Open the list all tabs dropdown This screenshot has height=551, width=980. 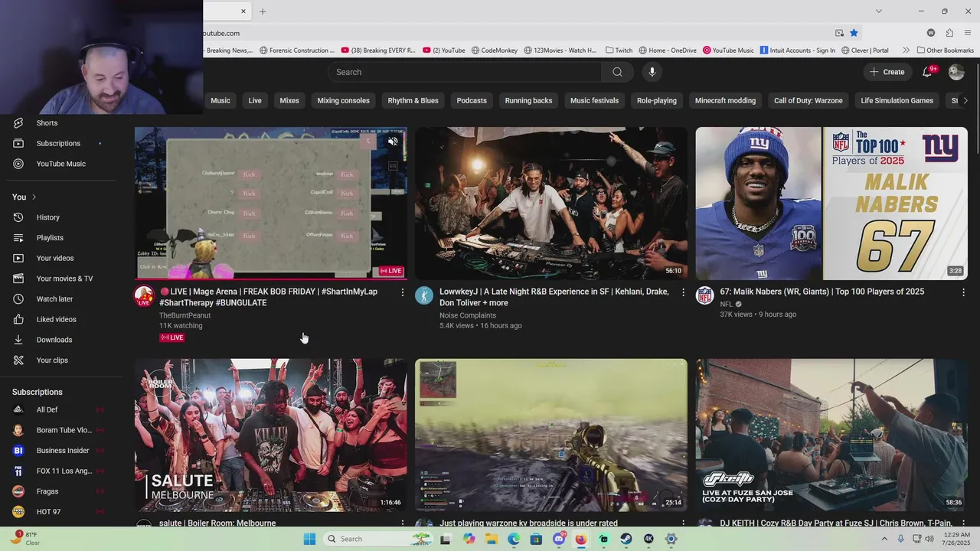pos(878,11)
